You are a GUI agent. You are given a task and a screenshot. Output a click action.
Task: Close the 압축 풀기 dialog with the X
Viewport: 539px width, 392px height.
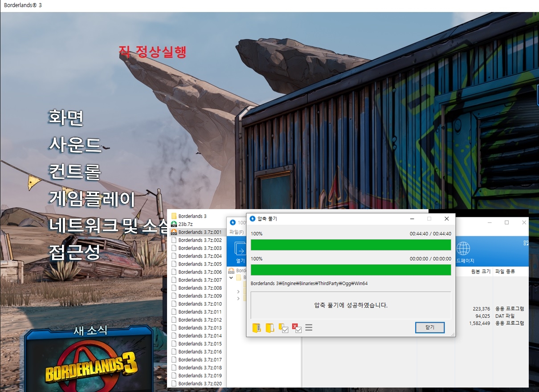click(x=447, y=218)
